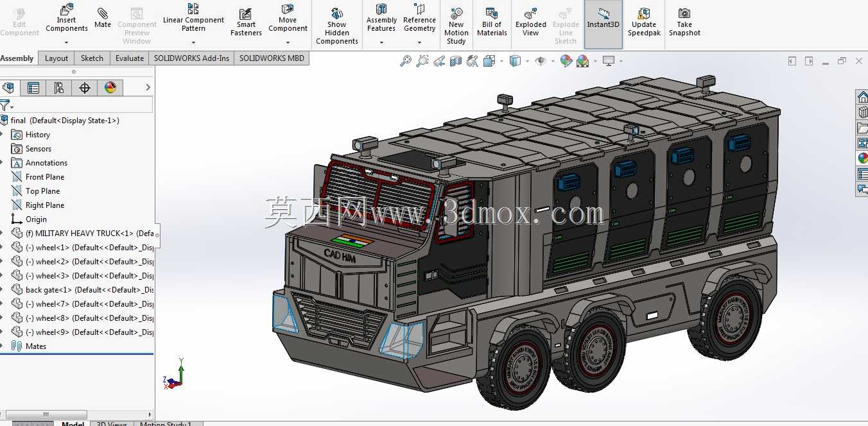Click Smart Fasteners tool
The width and height of the screenshot is (868, 426).
(246, 22)
